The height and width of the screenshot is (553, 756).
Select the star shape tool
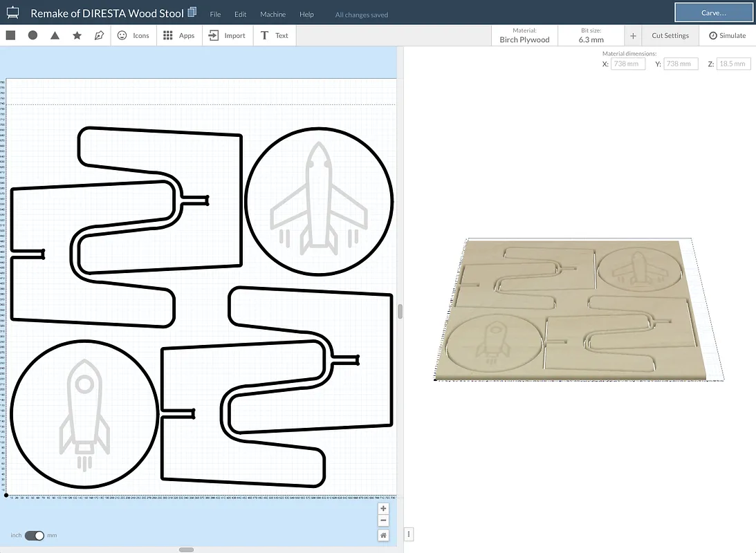(77, 35)
